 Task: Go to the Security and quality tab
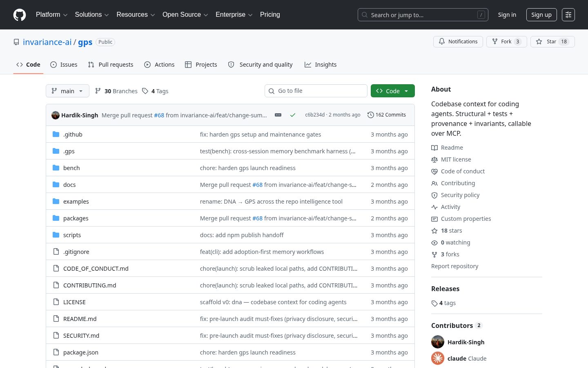pyautogui.click(x=260, y=65)
